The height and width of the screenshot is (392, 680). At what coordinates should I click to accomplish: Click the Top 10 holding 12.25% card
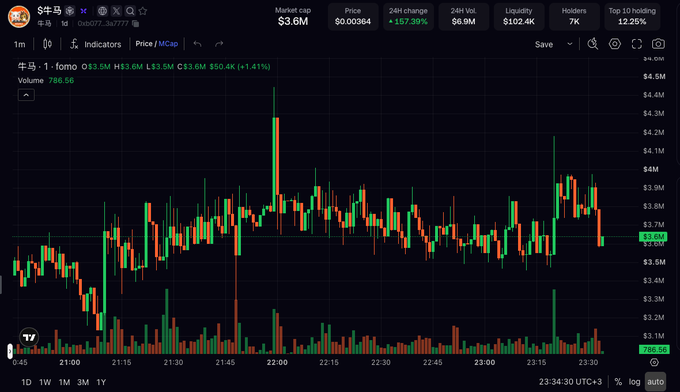pos(632,16)
